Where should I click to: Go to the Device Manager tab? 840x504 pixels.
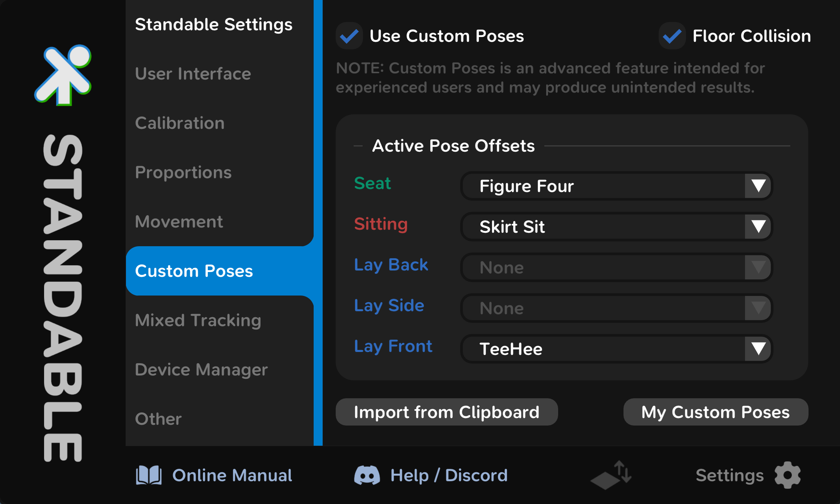201,370
